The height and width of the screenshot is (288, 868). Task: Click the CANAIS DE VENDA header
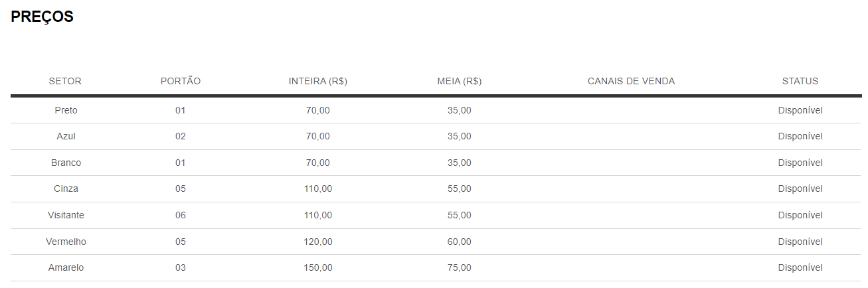(x=631, y=81)
